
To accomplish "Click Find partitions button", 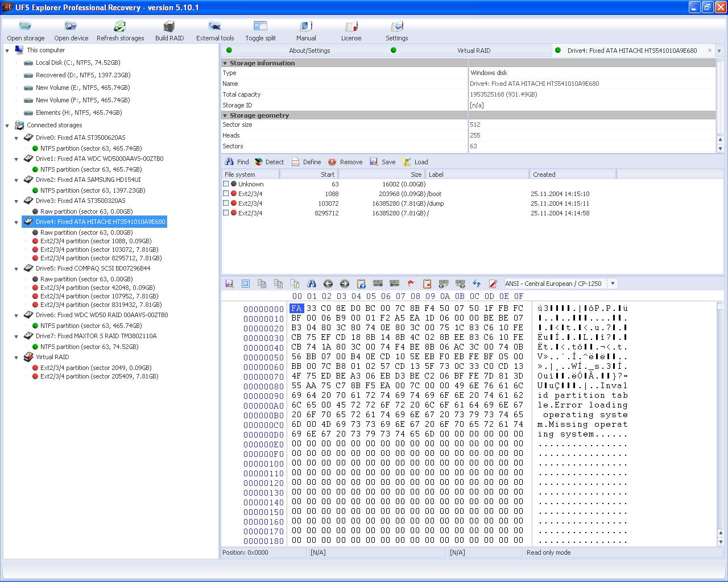I will pyautogui.click(x=237, y=162).
